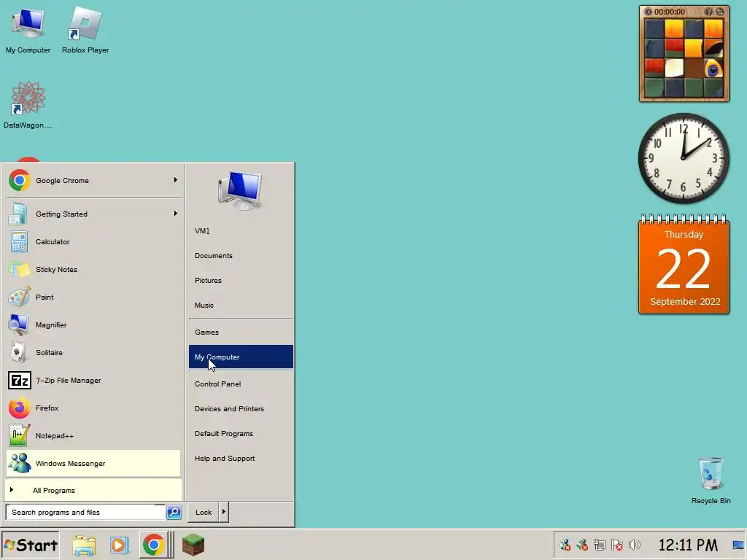This screenshot has width=747, height=560.
Task: Open the VM1 user folder
Action: (x=241, y=231)
